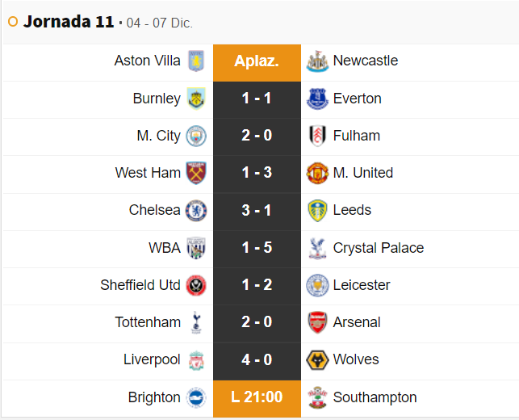Screen dimensions: 519x420
Task: Select the Manchester City badge icon
Action: pyautogui.click(x=196, y=136)
